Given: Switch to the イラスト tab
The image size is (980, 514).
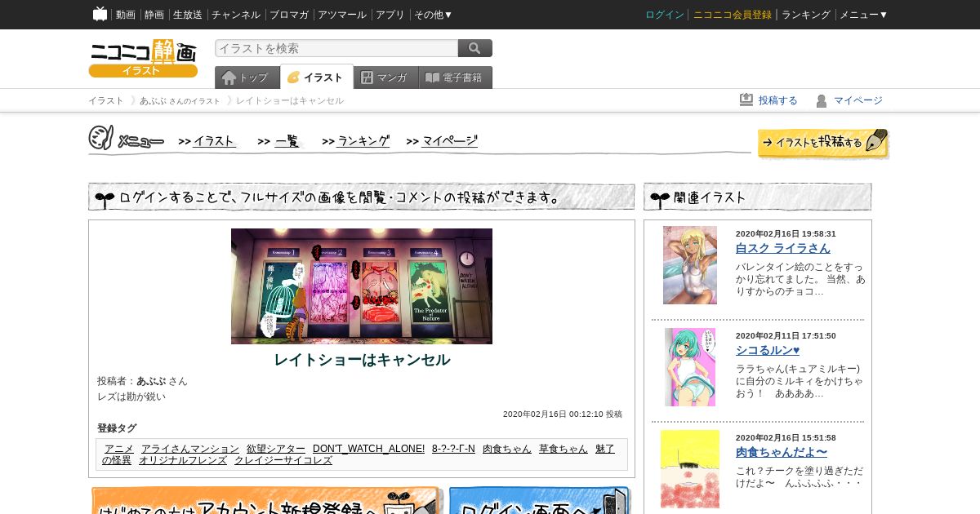Looking at the screenshot, I should point(317,77).
